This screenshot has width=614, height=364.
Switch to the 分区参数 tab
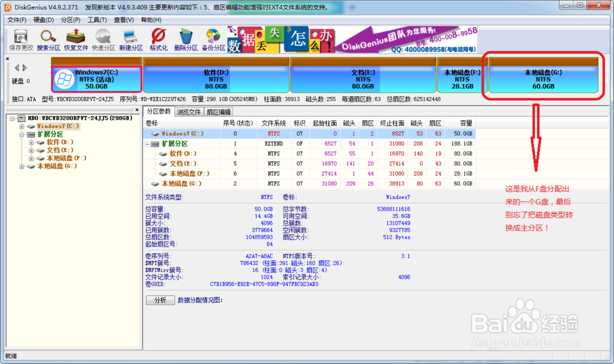coord(158,112)
